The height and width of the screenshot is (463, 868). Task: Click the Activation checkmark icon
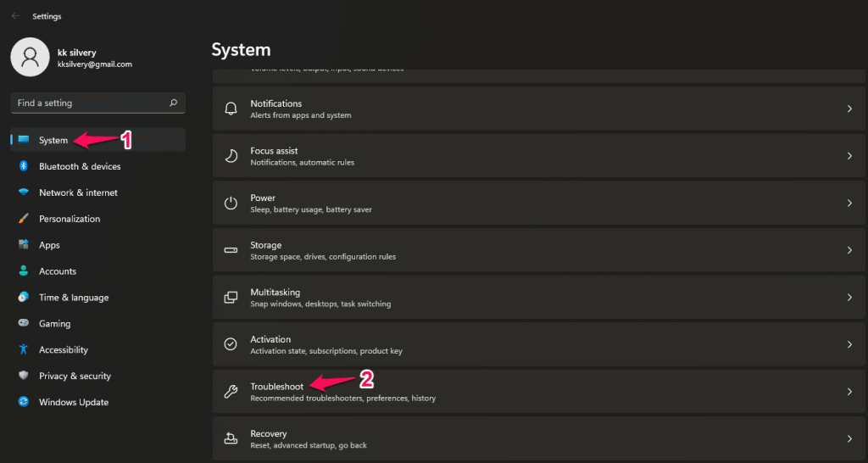[x=231, y=344]
